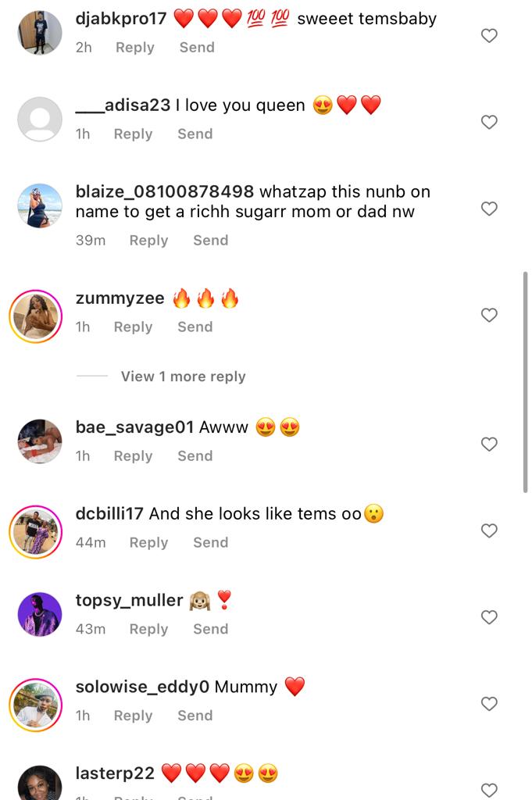Like the blaize_08100878498 comment
This screenshot has height=800, width=532.
tap(489, 209)
